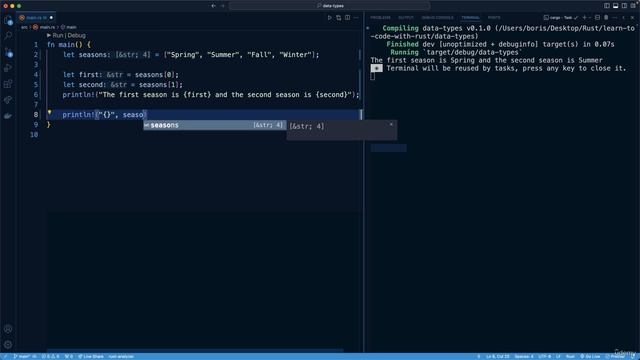This screenshot has width=640, height=360.
Task: Click the panel chevron next to close
Action: [x=624, y=18]
